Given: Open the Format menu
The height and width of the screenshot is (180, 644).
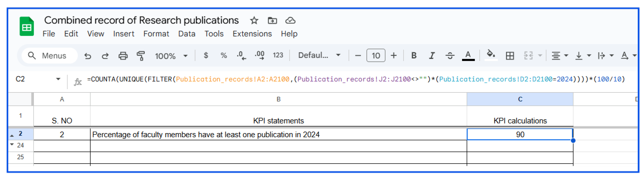Looking at the screenshot, I should point(156,34).
